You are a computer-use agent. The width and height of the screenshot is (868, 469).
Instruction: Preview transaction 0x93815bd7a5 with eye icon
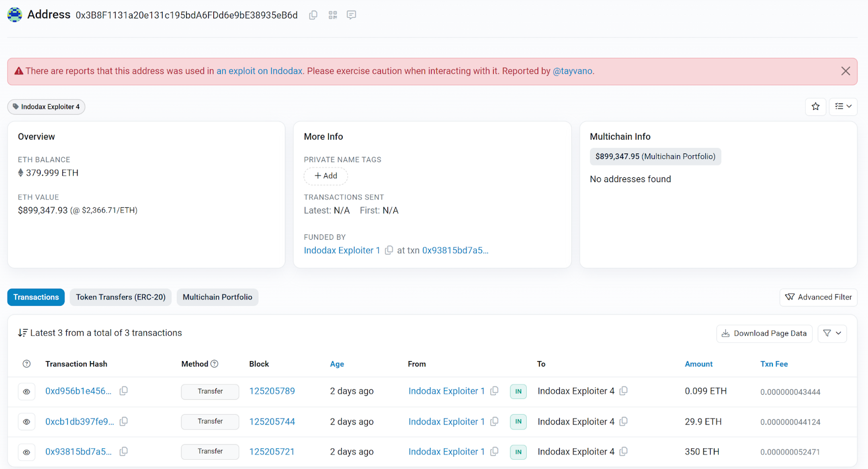27,452
